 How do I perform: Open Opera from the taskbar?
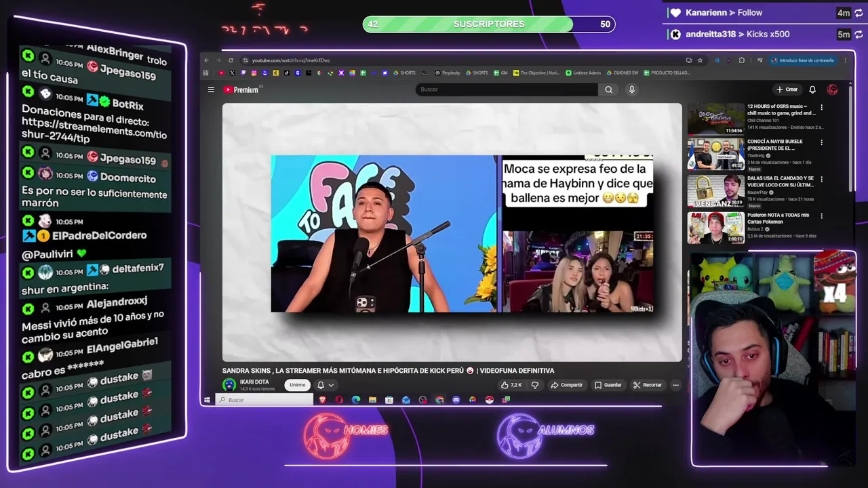[x=339, y=400]
